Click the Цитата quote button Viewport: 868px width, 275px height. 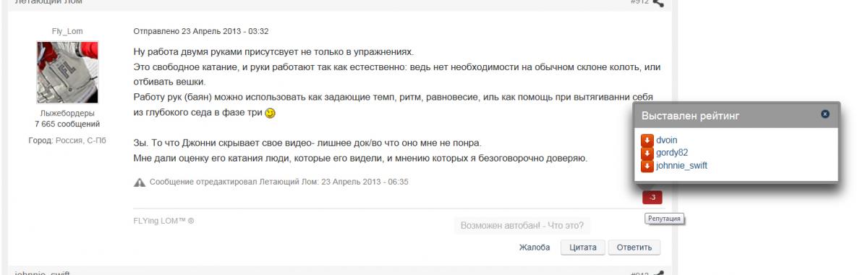point(583,247)
